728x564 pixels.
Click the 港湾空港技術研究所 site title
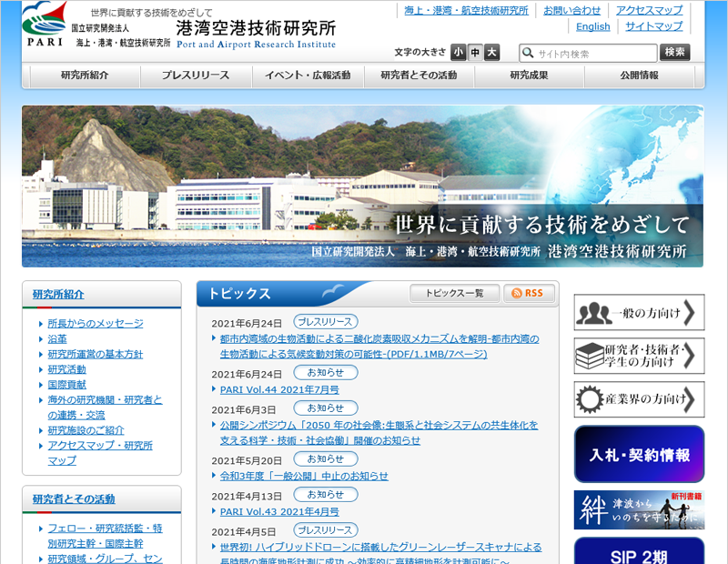click(x=256, y=28)
